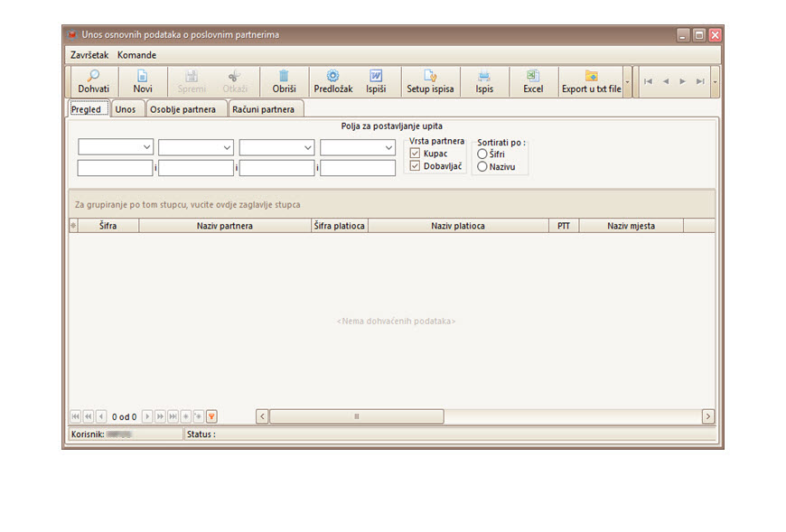
Task: Go to previous record in toolbar navigator
Action: 666,81
